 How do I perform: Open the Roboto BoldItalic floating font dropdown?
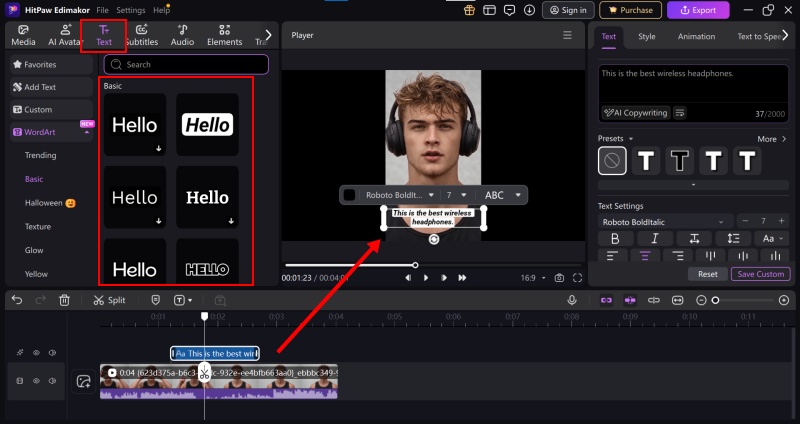click(x=399, y=195)
